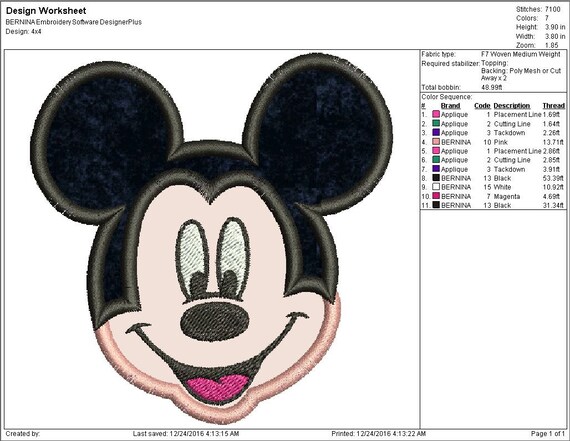
Task: Click the Mickey embroidery design preview
Action: pyautogui.click(x=212, y=239)
